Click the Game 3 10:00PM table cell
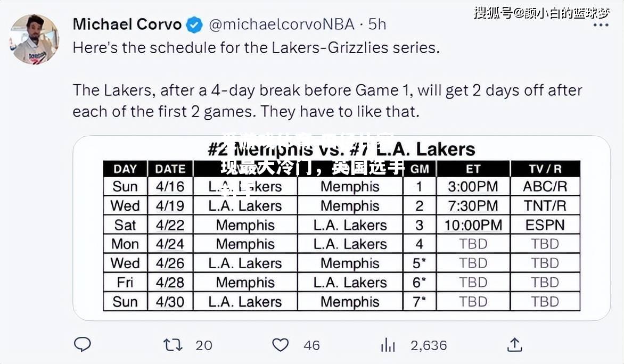Screen dimensions: 624x364 click(x=473, y=225)
